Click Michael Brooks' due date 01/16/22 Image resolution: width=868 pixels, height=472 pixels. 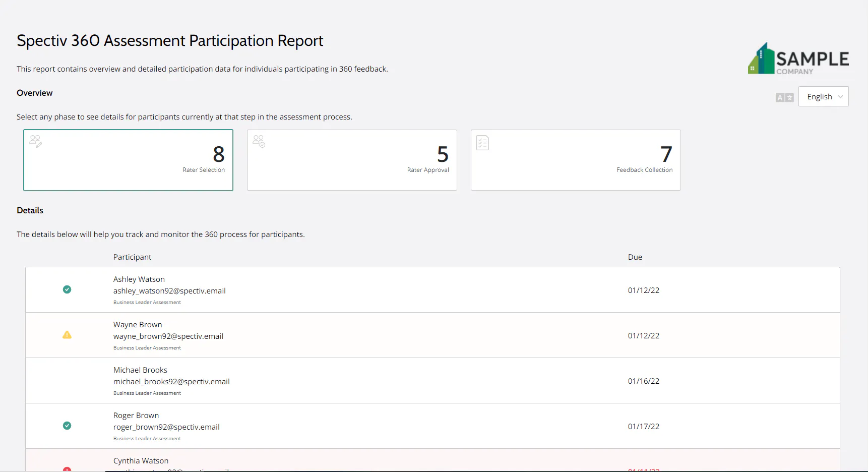(644, 381)
